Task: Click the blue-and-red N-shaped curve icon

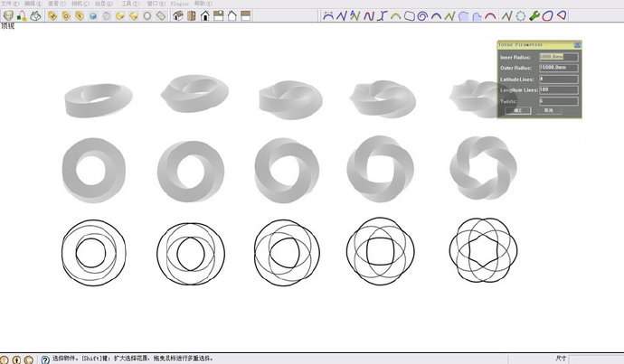Action: click(x=369, y=16)
